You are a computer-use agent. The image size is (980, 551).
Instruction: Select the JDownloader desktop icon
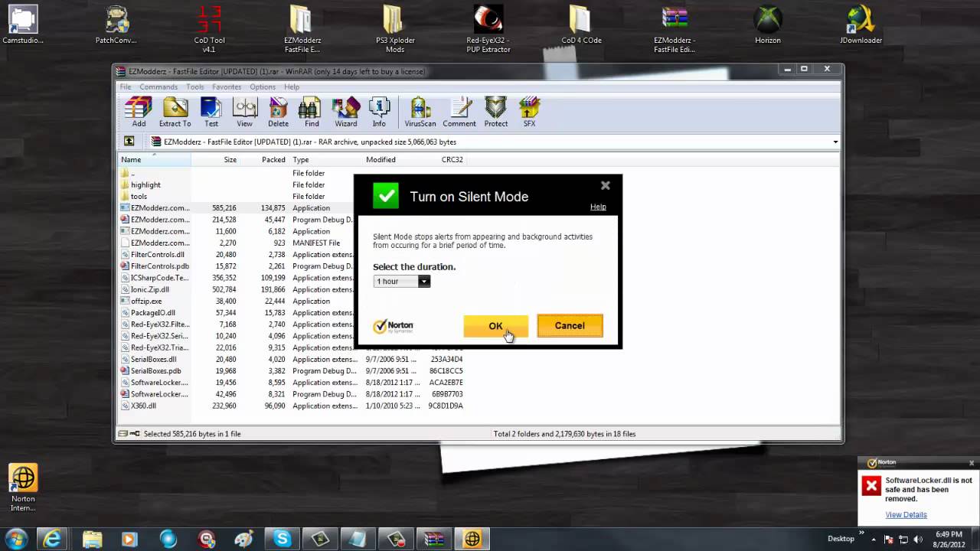pyautogui.click(x=861, y=25)
